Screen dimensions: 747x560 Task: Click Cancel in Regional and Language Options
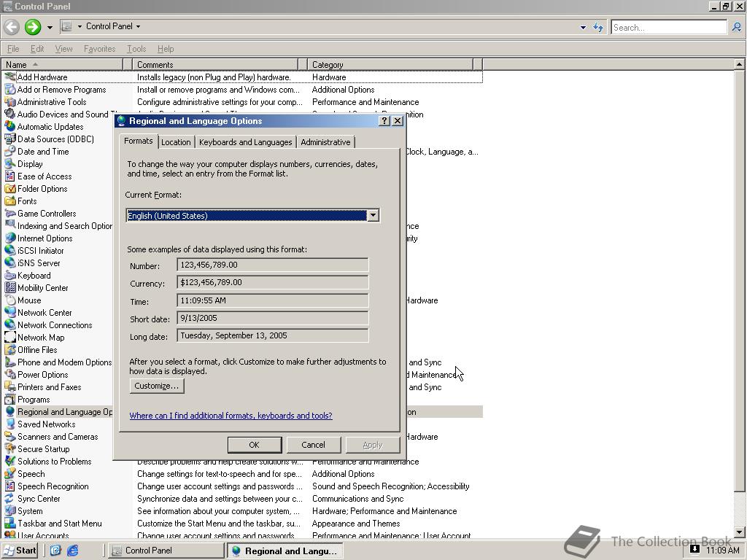click(313, 445)
